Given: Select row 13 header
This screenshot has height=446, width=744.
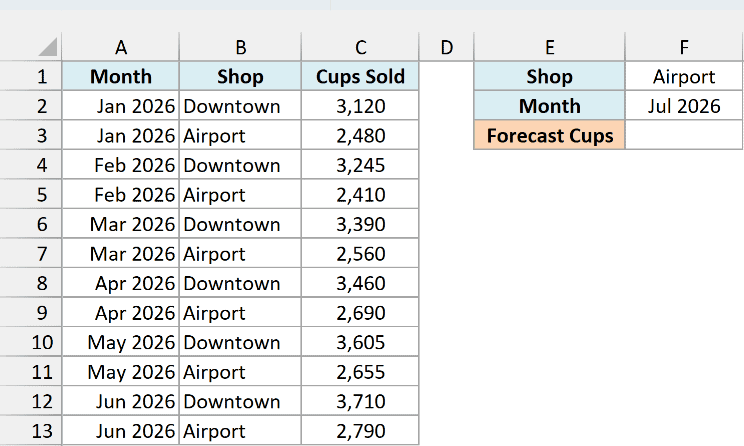Looking at the screenshot, I should [x=31, y=431].
